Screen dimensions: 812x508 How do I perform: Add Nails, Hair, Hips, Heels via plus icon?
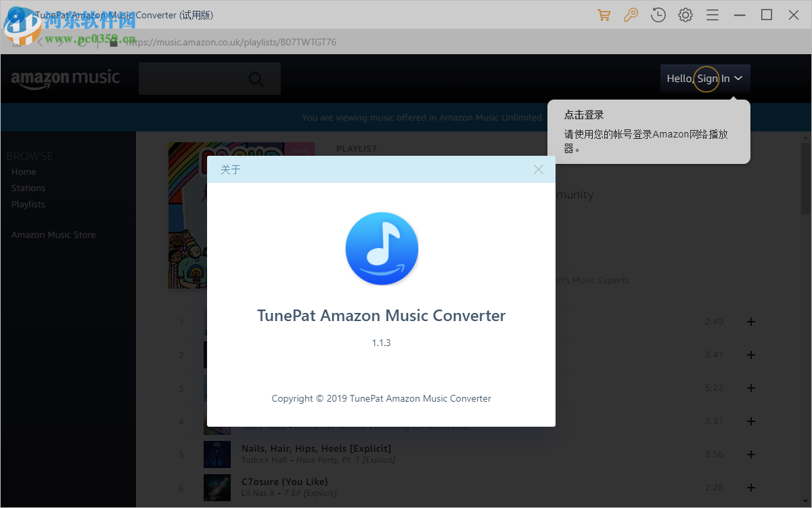pos(750,454)
